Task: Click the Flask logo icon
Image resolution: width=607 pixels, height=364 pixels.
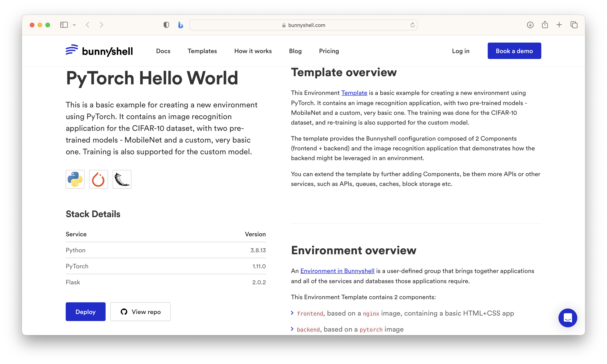Action: [122, 179]
